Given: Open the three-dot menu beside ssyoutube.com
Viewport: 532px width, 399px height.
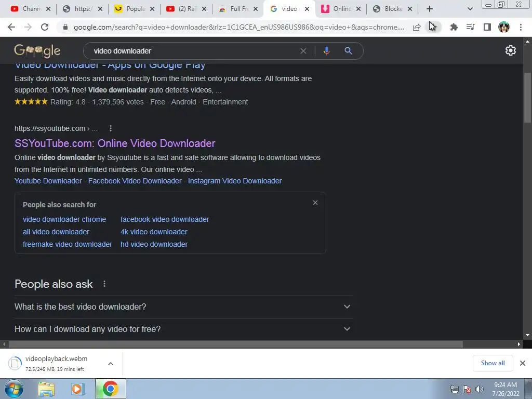Looking at the screenshot, I should pos(111,128).
